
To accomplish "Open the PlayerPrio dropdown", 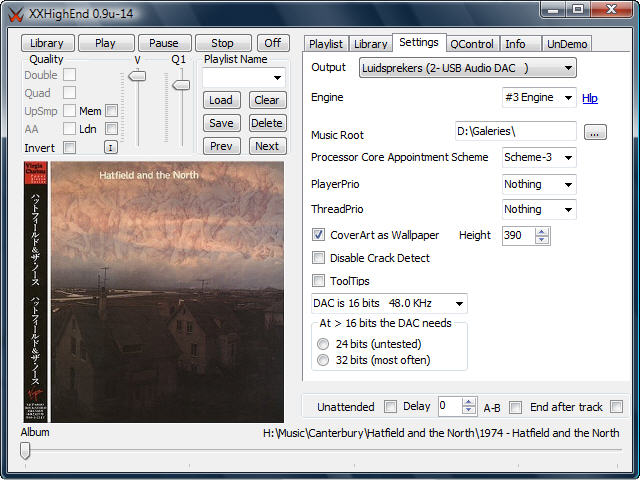I will point(539,184).
